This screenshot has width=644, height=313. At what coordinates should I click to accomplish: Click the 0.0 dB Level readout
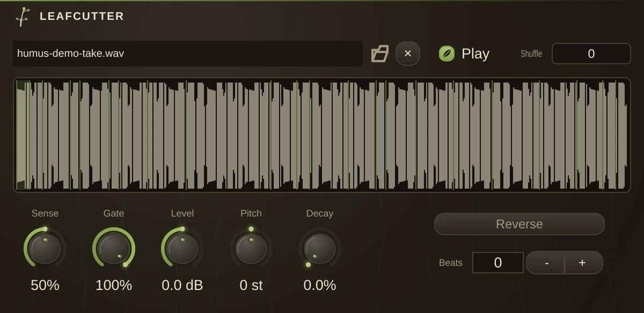coord(182,285)
